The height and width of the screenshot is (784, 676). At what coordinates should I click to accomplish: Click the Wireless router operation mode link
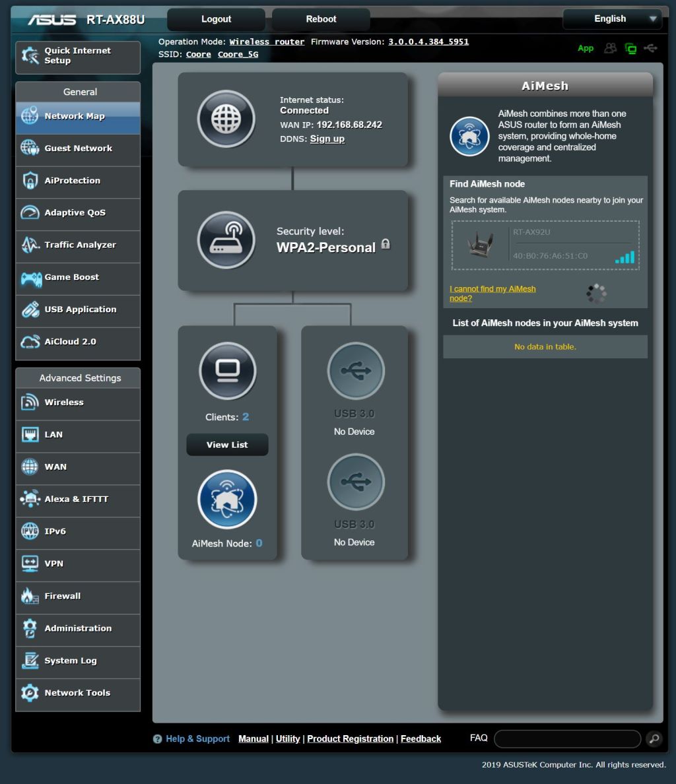[267, 42]
